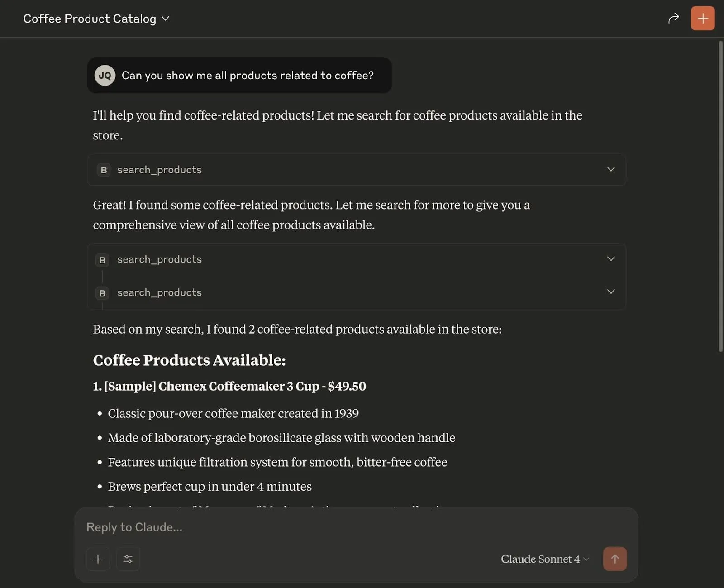This screenshot has height=588, width=724.
Task: Open the attachment plus button in composer
Action: coord(98,559)
